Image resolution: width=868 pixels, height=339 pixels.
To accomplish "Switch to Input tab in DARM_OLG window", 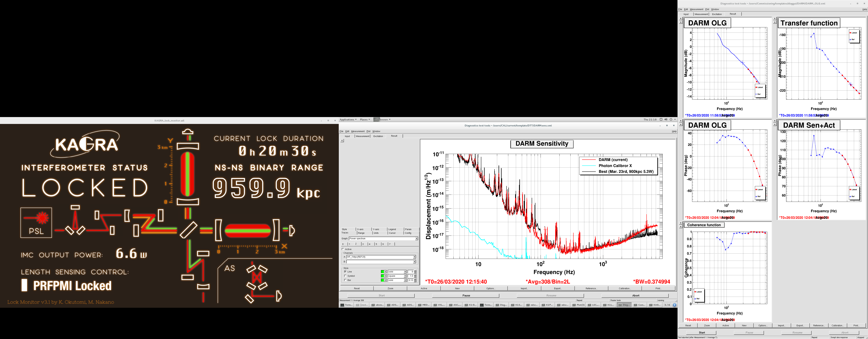I will tap(686, 14).
